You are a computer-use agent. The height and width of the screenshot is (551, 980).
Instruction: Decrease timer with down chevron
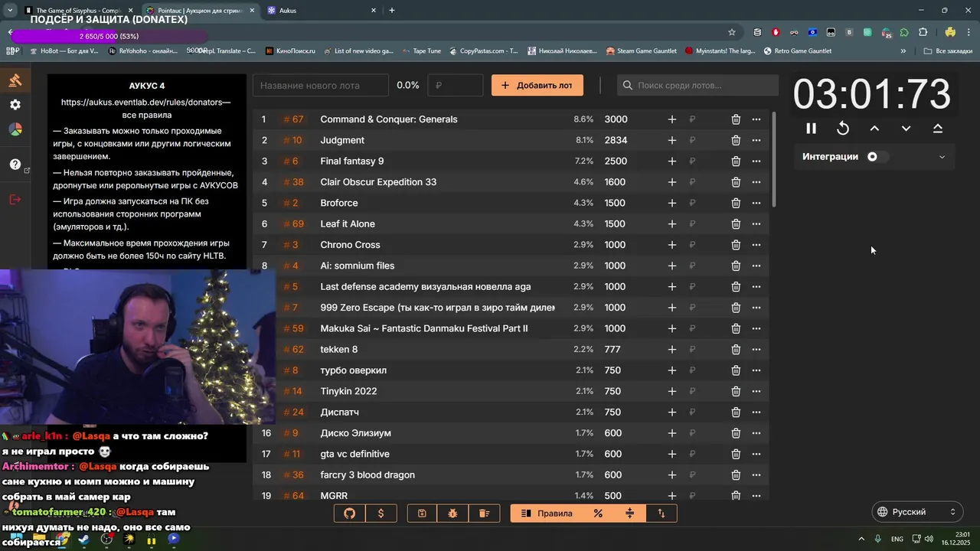(x=906, y=129)
